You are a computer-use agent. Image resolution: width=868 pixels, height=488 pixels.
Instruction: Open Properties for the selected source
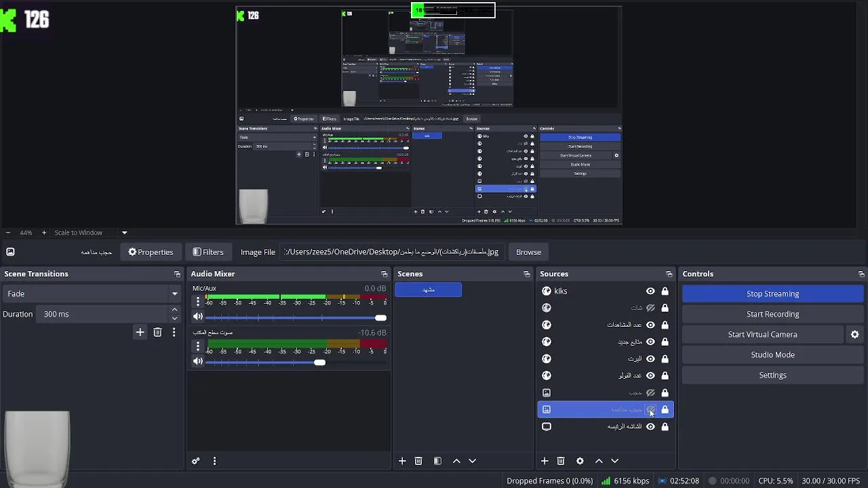pyautogui.click(x=151, y=252)
